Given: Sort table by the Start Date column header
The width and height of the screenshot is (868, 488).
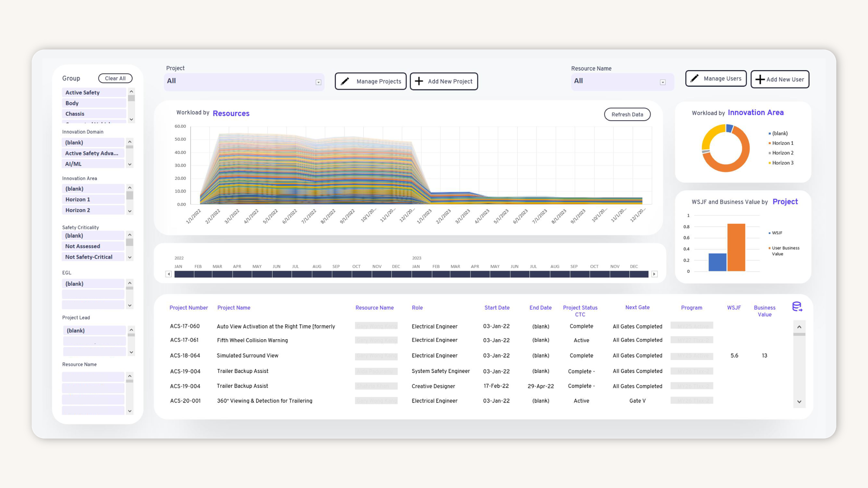Looking at the screenshot, I should 497,308.
